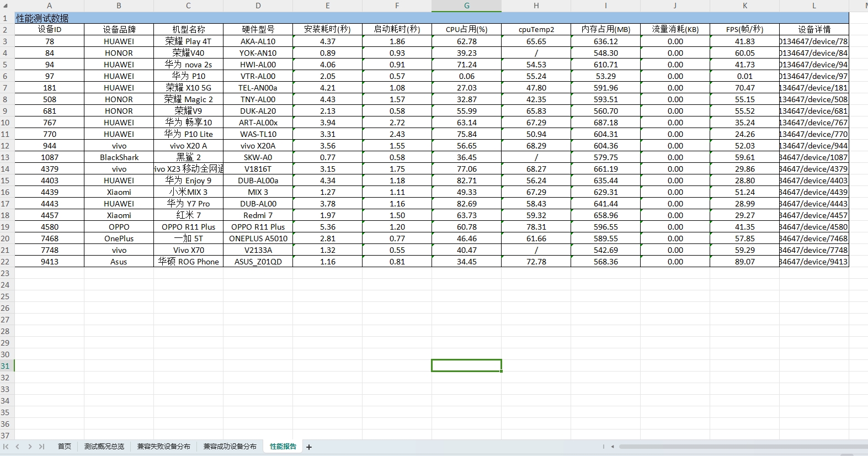This screenshot has height=456, width=868.
Task: Open the device/4439 detail link
Action: (x=814, y=192)
